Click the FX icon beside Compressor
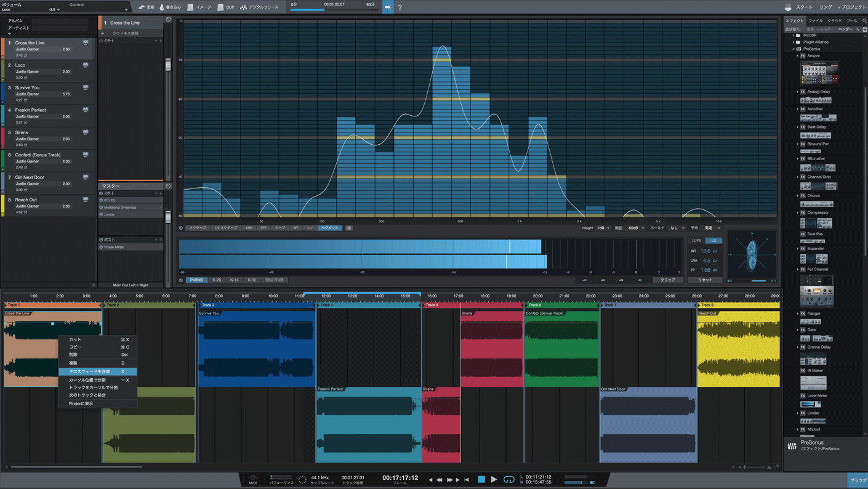The width and height of the screenshot is (868, 489). (802, 212)
